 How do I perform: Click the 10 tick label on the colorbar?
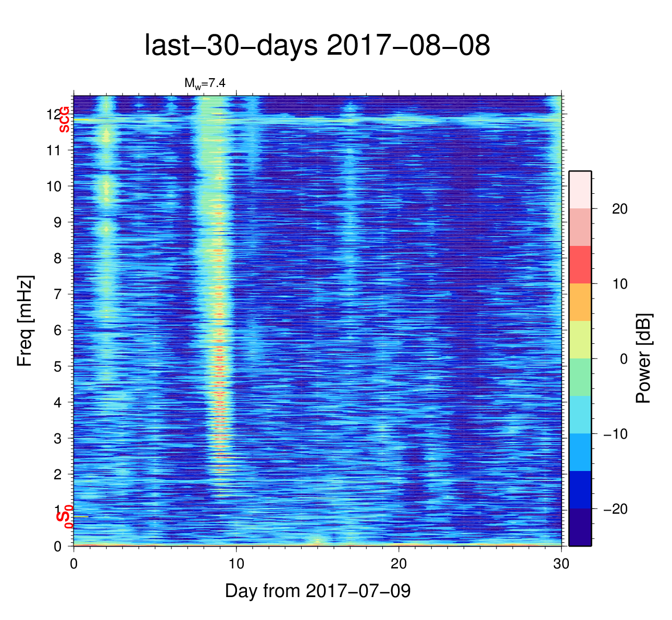pyautogui.click(x=619, y=284)
